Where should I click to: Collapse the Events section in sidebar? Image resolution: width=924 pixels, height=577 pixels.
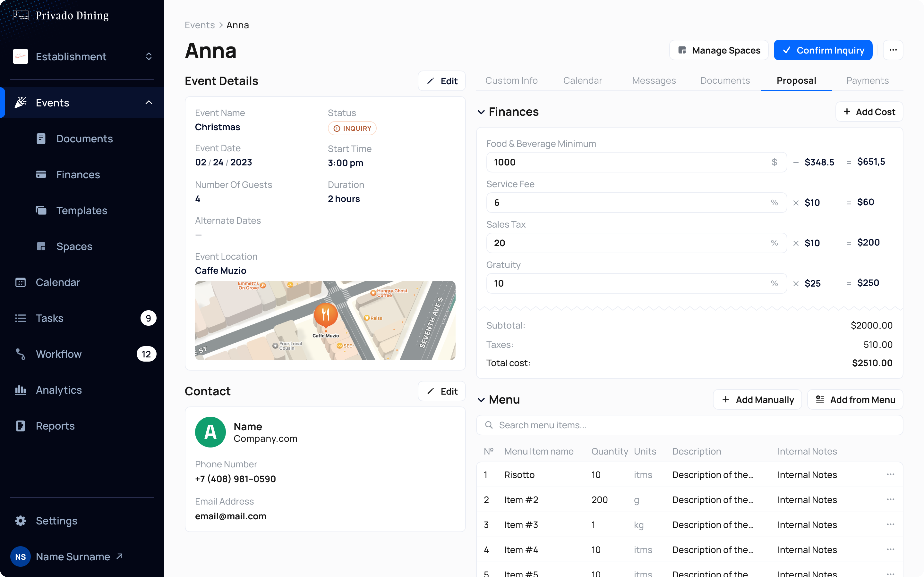coord(149,102)
